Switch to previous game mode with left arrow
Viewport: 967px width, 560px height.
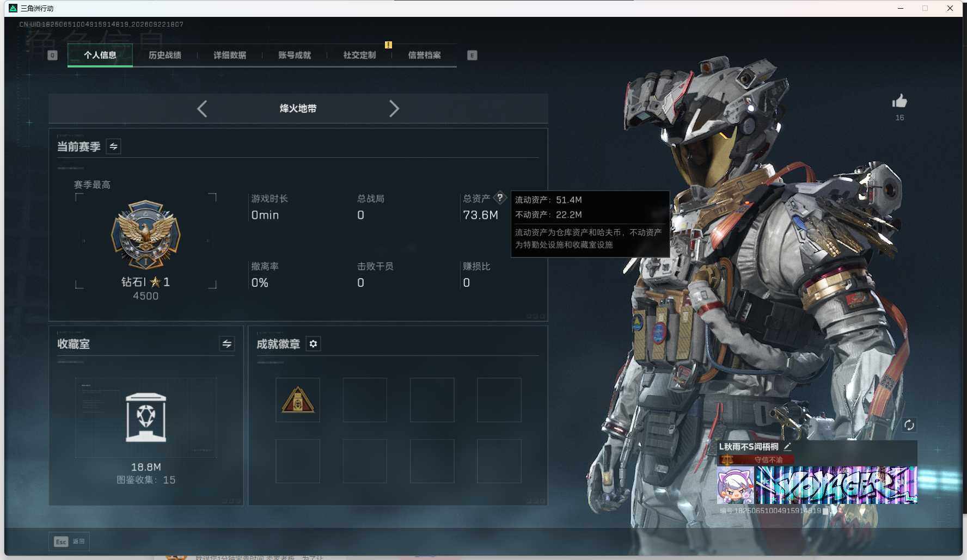202,108
